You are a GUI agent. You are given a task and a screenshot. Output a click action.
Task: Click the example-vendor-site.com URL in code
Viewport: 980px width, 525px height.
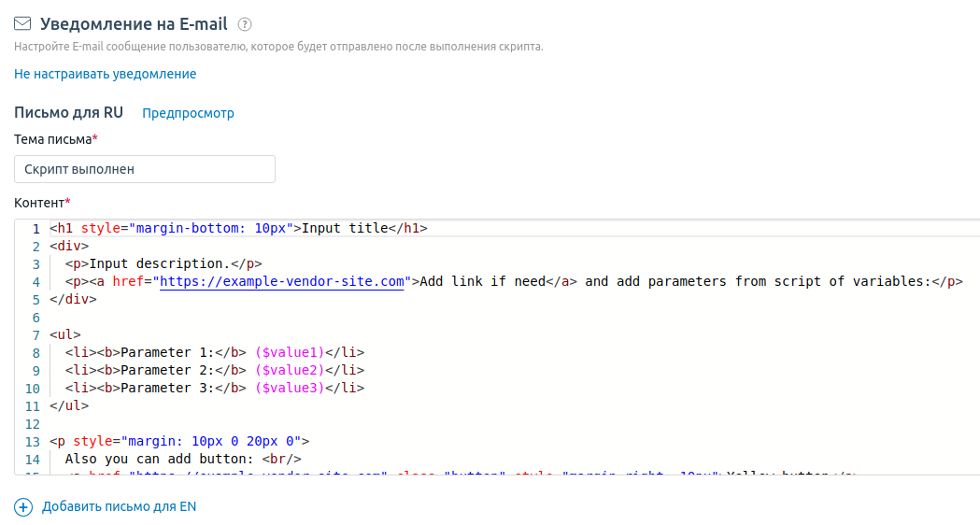282,281
